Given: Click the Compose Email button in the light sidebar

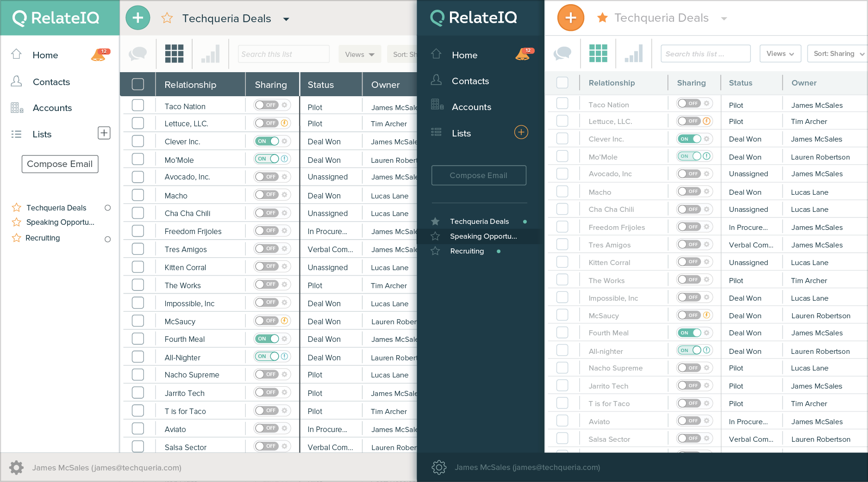Looking at the screenshot, I should coord(60,164).
